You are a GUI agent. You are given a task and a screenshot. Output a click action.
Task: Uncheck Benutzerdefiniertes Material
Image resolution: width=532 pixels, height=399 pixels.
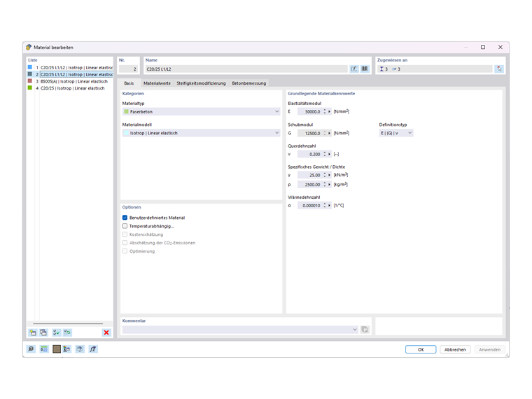pyautogui.click(x=125, y=218)
